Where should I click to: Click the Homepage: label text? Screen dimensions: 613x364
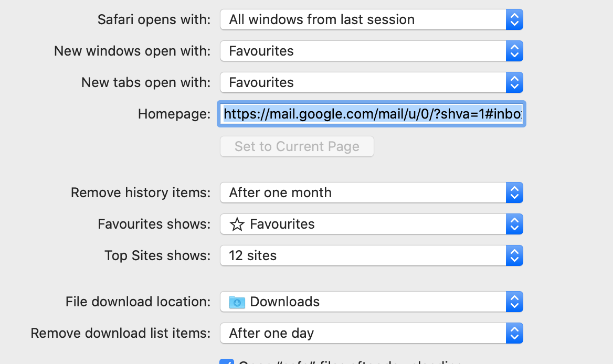click(174, 114)
